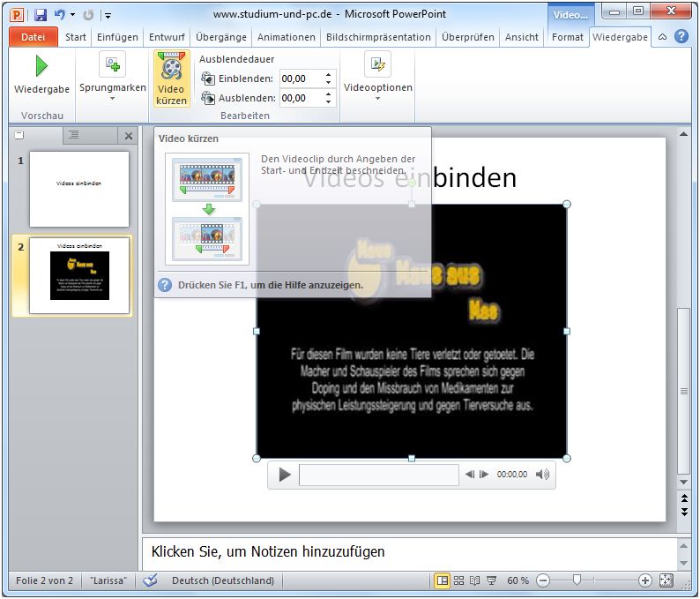Zoom in with the plus button

coord(644,580)
